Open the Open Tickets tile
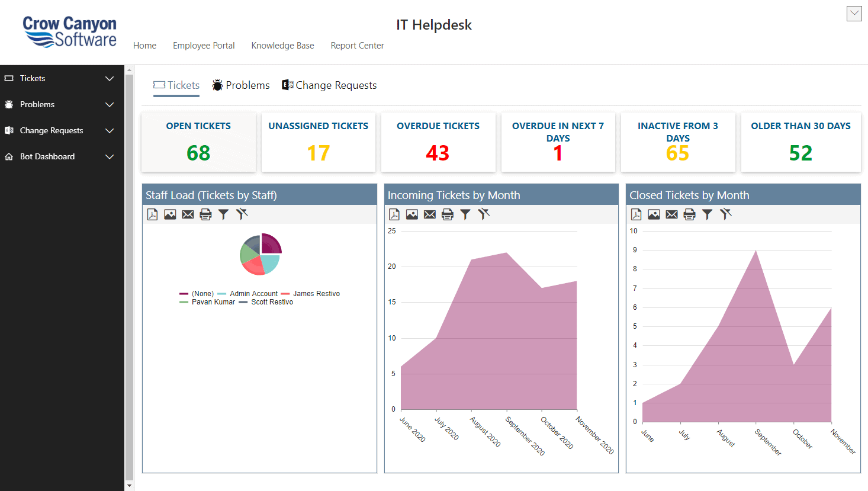Screen dimensions: 868x491 198,142
